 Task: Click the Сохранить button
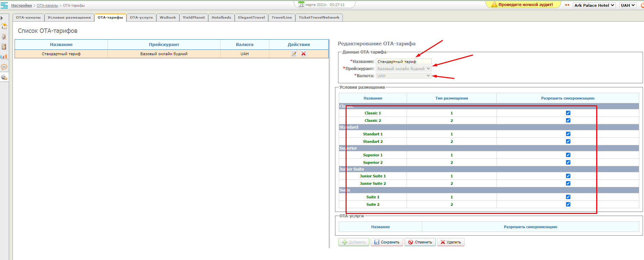[387, 242]
